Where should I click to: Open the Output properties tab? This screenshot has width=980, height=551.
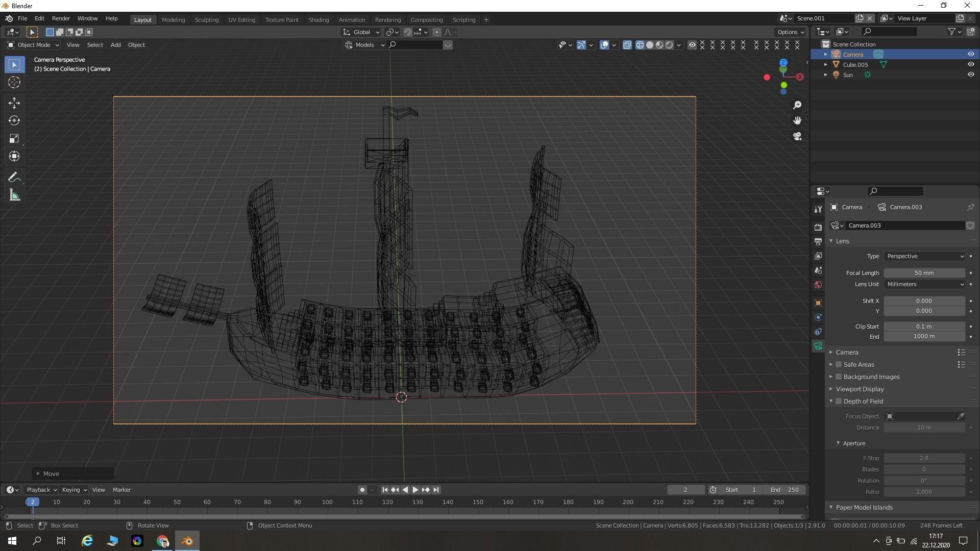click(x=818, y=241)
